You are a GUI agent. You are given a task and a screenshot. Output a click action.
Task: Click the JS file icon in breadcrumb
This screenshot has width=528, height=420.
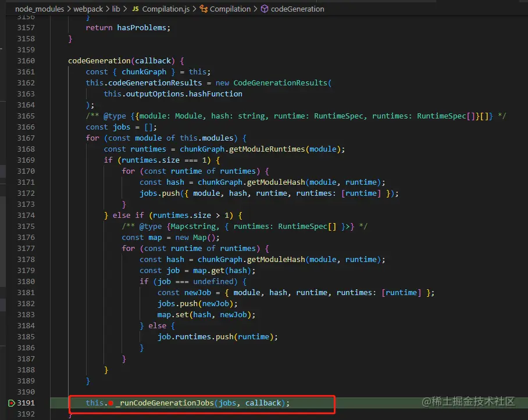pos(135,9)
